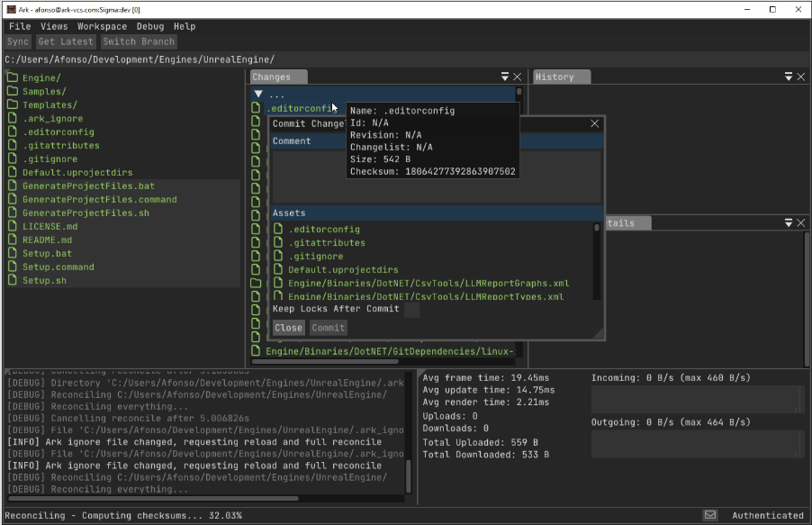Click the Changes panel horizontal scrollbar
Screen dimensions: 812x525
click(325, 362)
